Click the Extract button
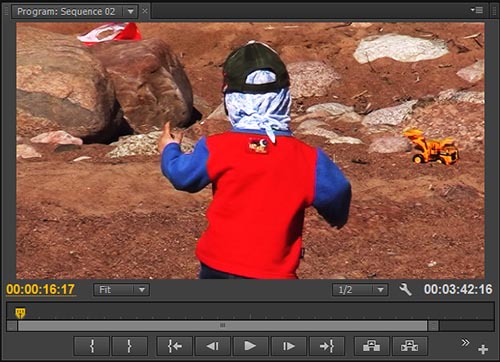 pyautogui.click(x=410, y=346)
